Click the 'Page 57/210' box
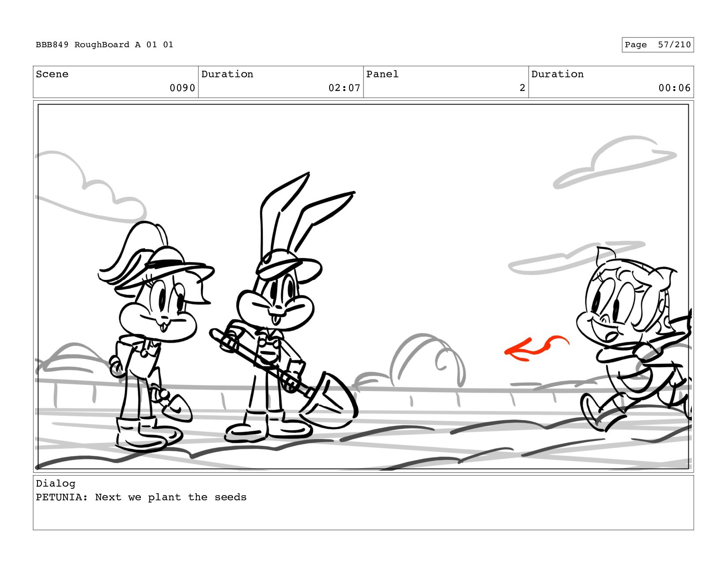The width and height of the screenshot is (728, 563). point(657,45)
